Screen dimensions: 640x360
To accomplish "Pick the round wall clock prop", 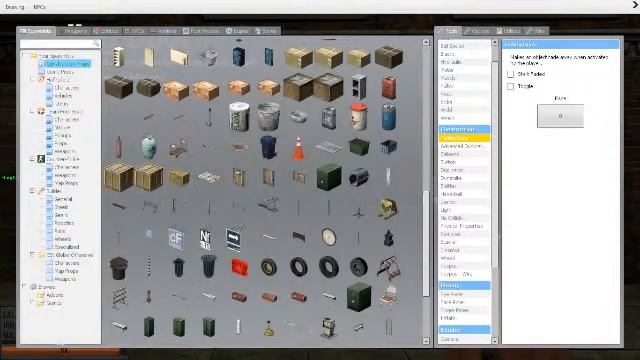I will click(329, 237).
